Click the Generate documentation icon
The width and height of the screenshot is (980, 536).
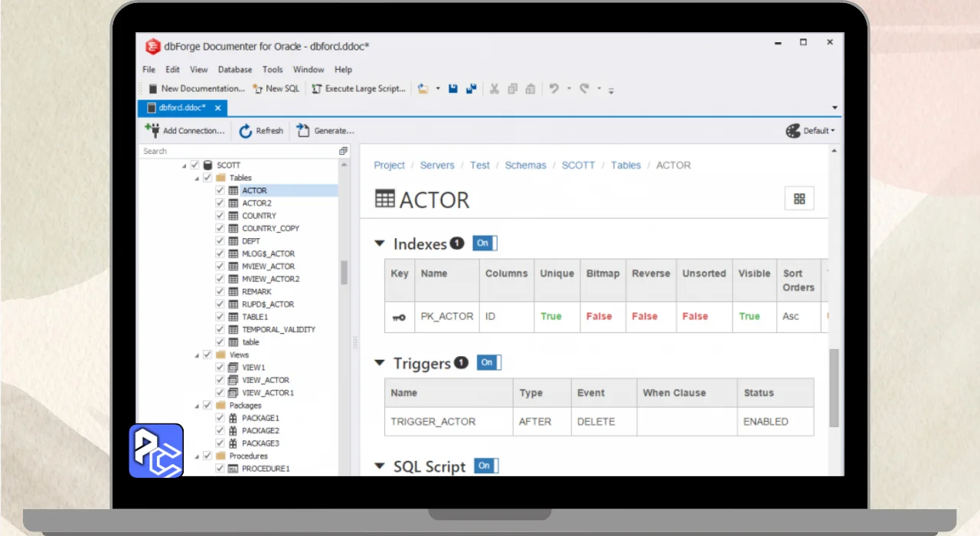pos(303,131)
